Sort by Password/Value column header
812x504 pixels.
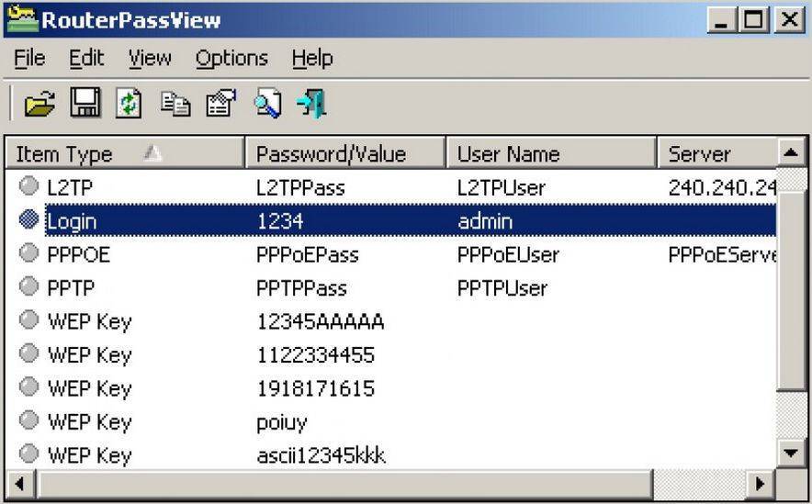345,153
